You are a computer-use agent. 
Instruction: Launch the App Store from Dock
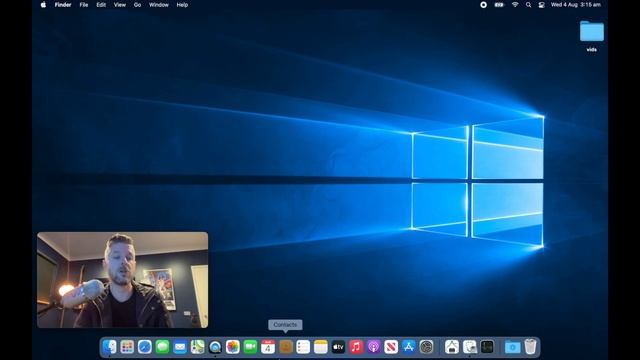point(409,347)
